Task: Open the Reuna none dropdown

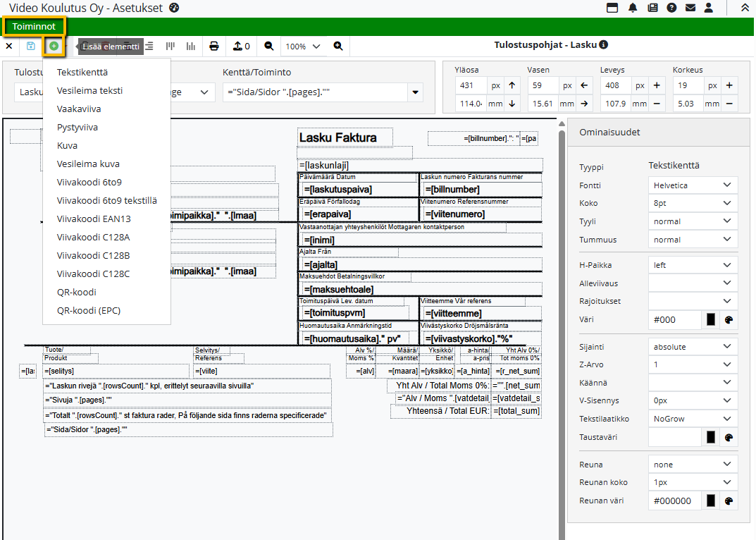Action: click(692, 465)
